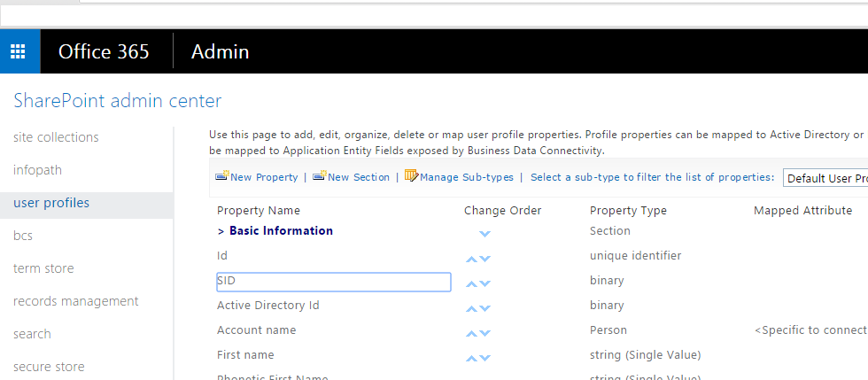
Task: Open the Office 365 app launcher grid
Action: pos(19,51)
